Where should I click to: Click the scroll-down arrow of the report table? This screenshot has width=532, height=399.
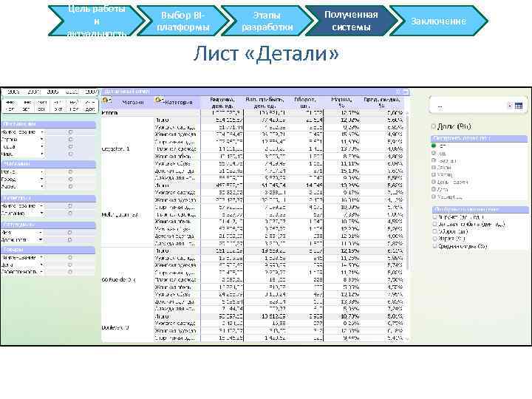pyautogui.click(x=407, y=338)
